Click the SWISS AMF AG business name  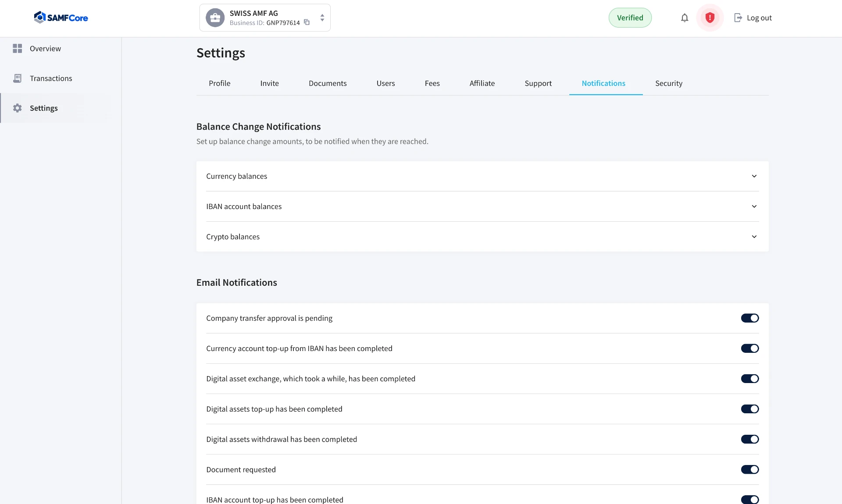254,13
